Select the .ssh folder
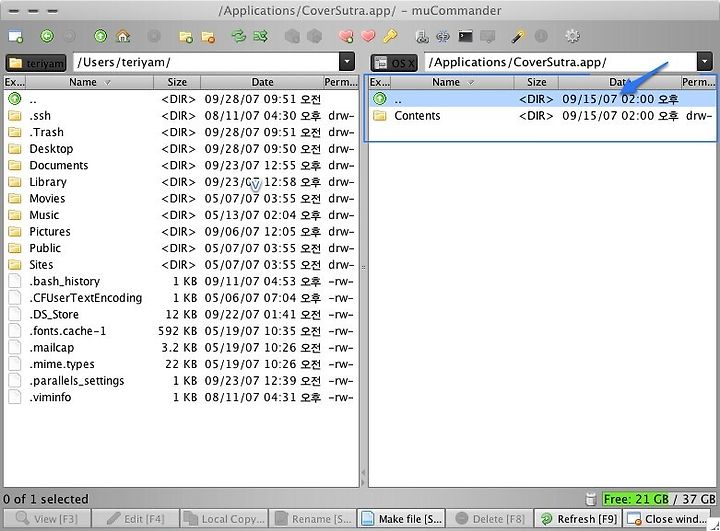The height and width of the screenshot is (531, 720). tap(181, 116)
